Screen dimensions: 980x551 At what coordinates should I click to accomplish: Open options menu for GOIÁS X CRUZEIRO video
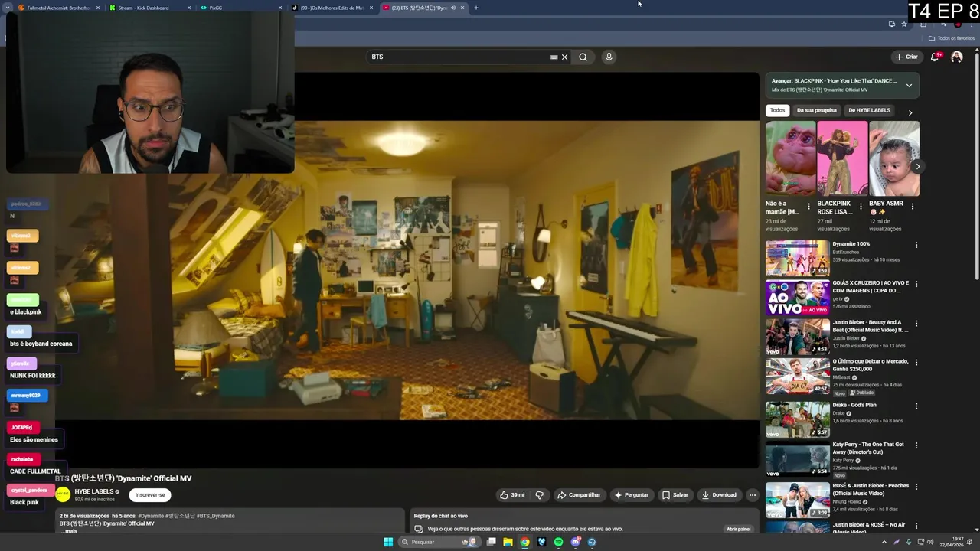(916, 284)
